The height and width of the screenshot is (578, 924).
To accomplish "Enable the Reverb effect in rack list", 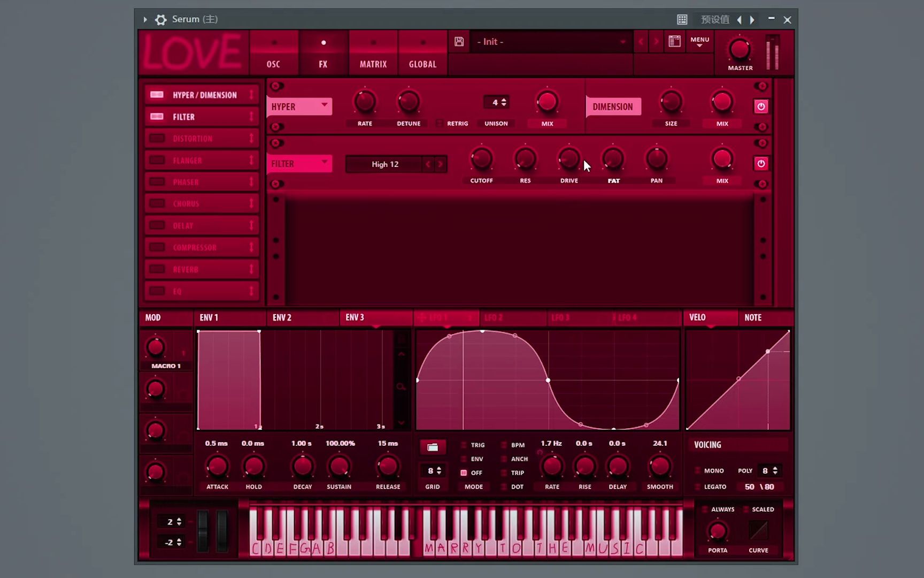I will [x=157, y=269].
